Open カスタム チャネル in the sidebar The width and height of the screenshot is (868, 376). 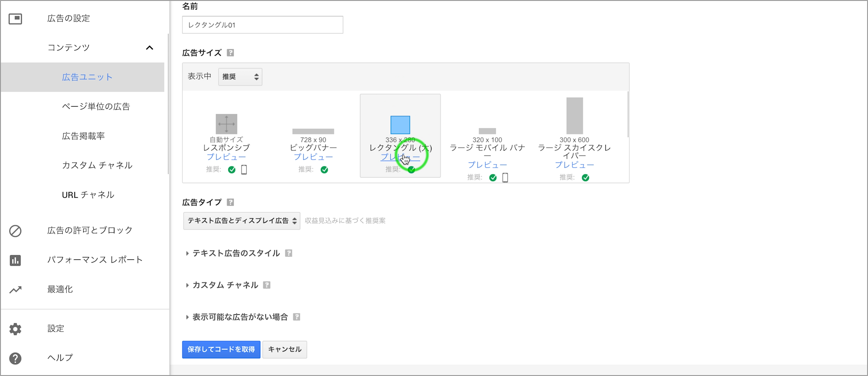pos(97,165)
